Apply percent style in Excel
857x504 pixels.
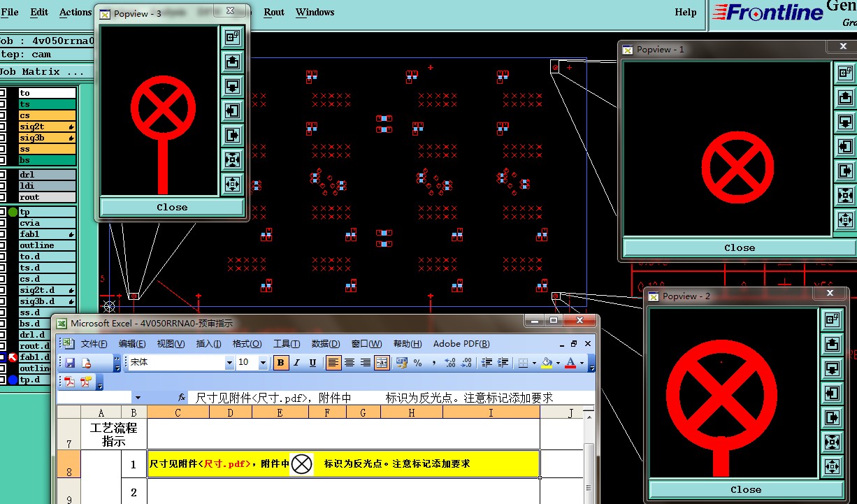click(417, 363)
